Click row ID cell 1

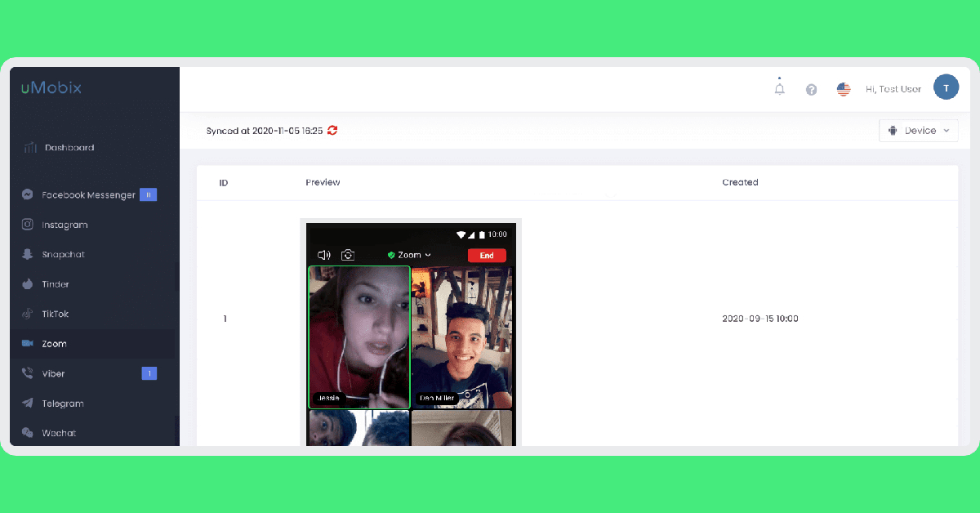pyautogui.click(x=225, y=319)
